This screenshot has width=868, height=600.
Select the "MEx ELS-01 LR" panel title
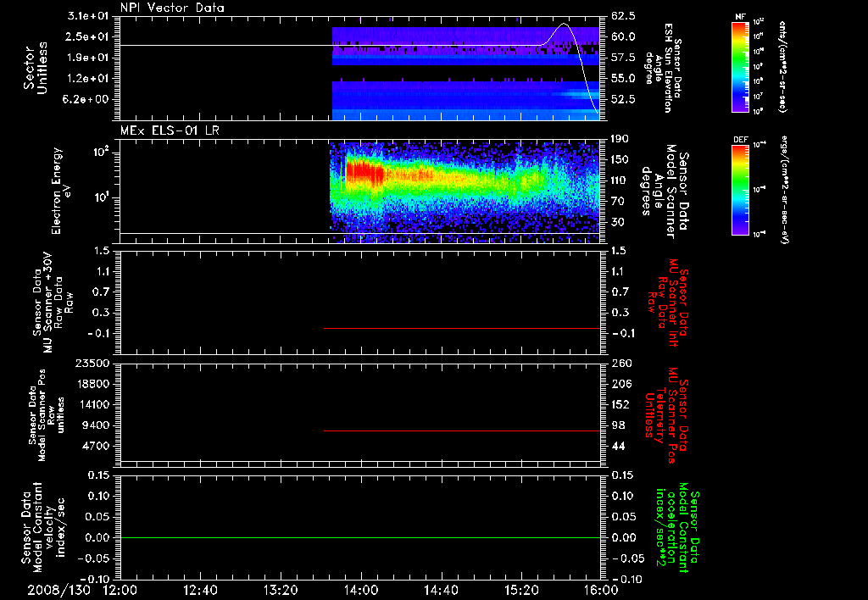(x=170, y=131)
